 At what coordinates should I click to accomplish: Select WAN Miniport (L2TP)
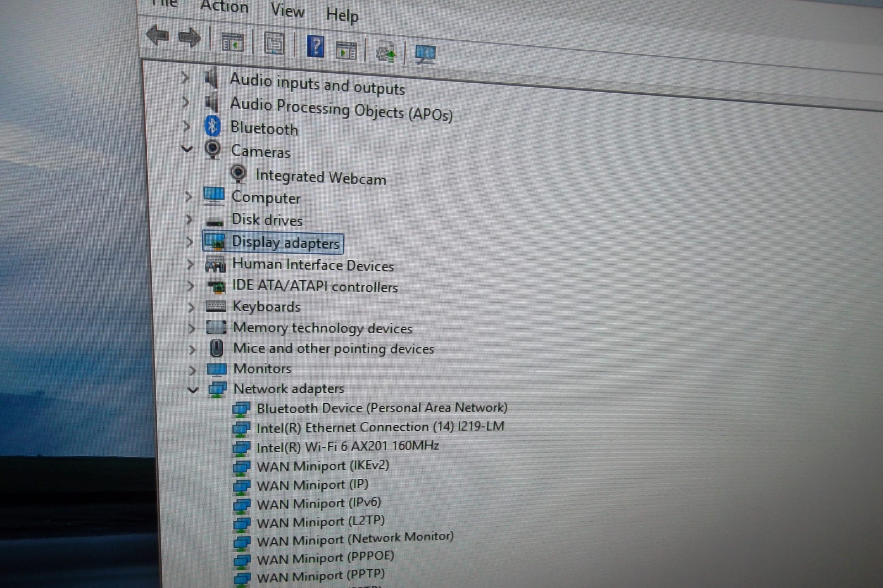[321, 521]
